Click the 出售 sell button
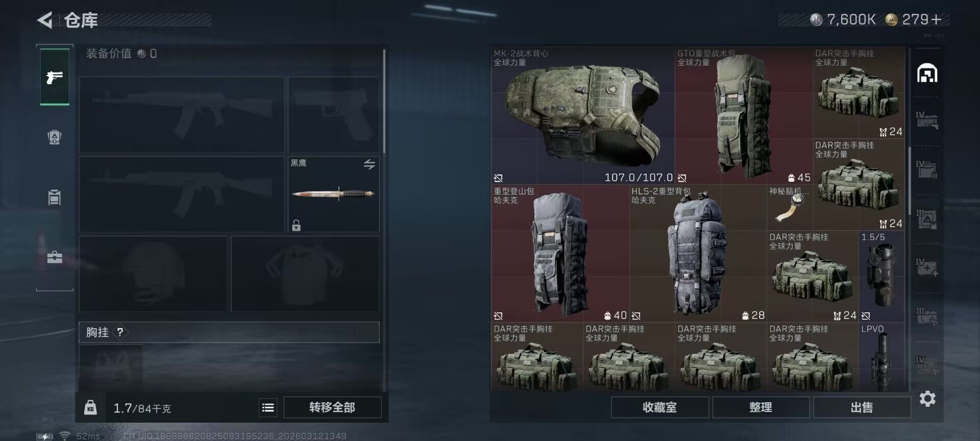Viewport: 980px width, 441px height. (x=862, y=407)
